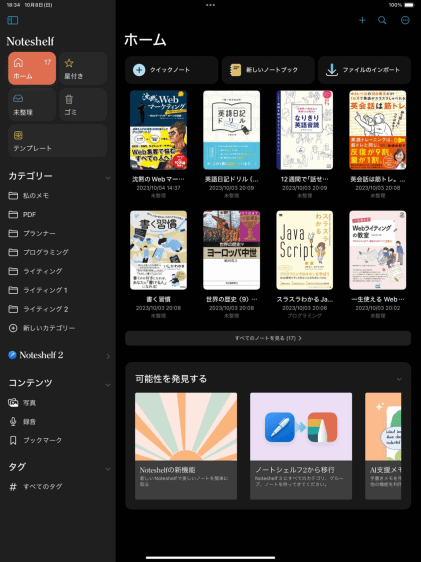
Task: Open the テンプレート tile
Action: pyautogui.click(x=57, y=140)
